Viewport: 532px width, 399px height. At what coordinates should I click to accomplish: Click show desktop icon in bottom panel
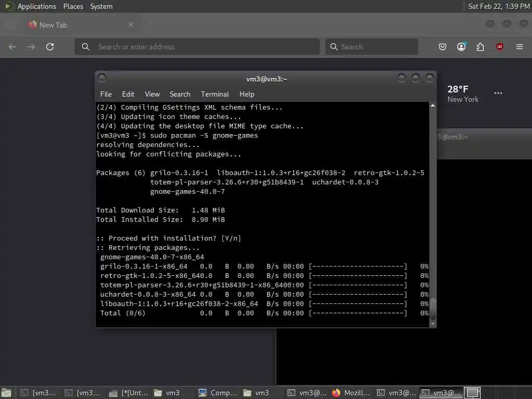(6, 393)
